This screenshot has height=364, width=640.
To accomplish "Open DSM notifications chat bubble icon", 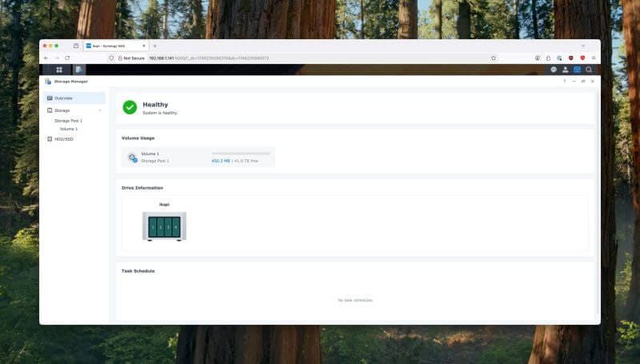I will point(554,70).
